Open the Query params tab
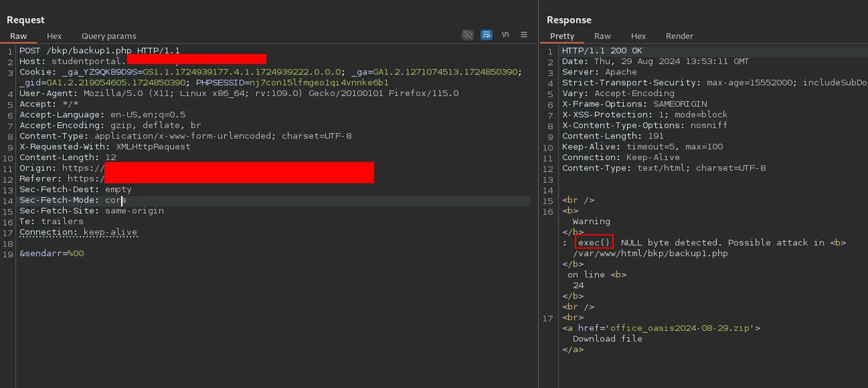Screen dimensions: 868x388 [109, 36]
